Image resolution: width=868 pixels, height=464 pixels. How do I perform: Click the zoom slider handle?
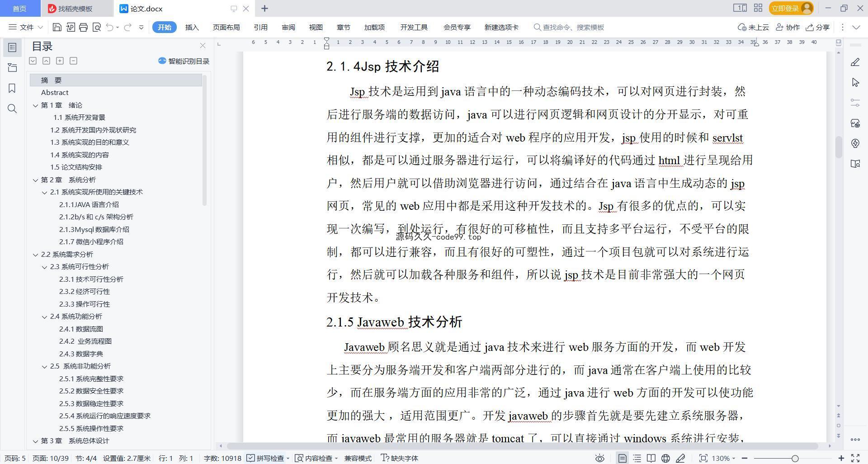coord(795,458)
